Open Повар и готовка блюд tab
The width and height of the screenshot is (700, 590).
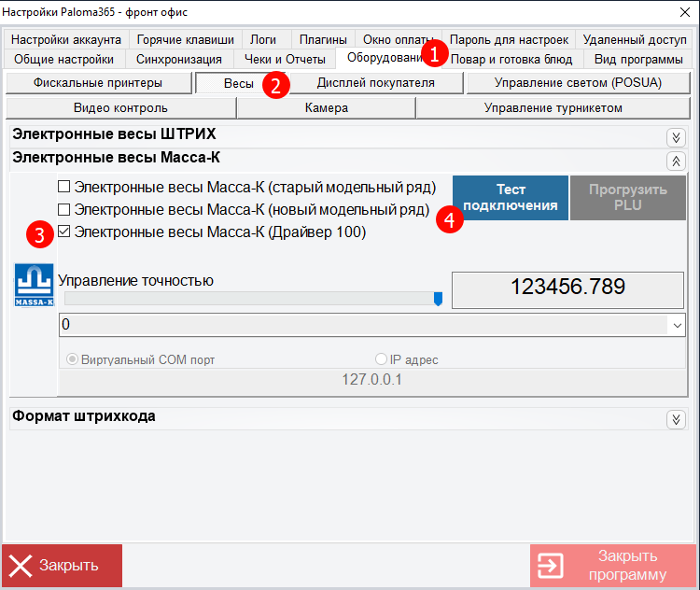511,59
